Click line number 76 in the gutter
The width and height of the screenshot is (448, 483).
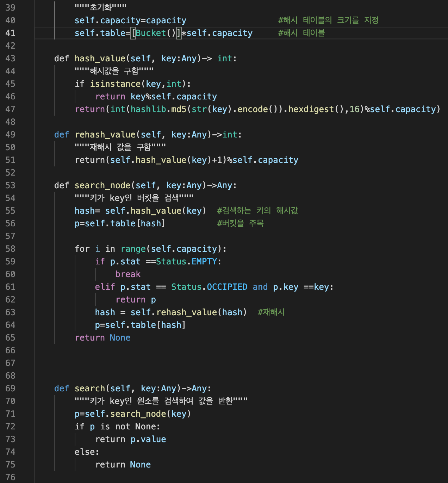click(x=10, y=477)
